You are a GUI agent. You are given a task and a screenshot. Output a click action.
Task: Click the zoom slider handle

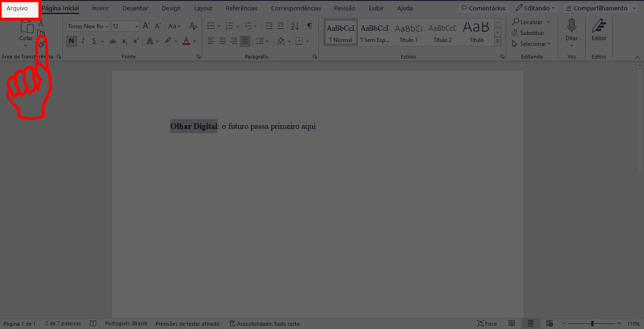592,324
